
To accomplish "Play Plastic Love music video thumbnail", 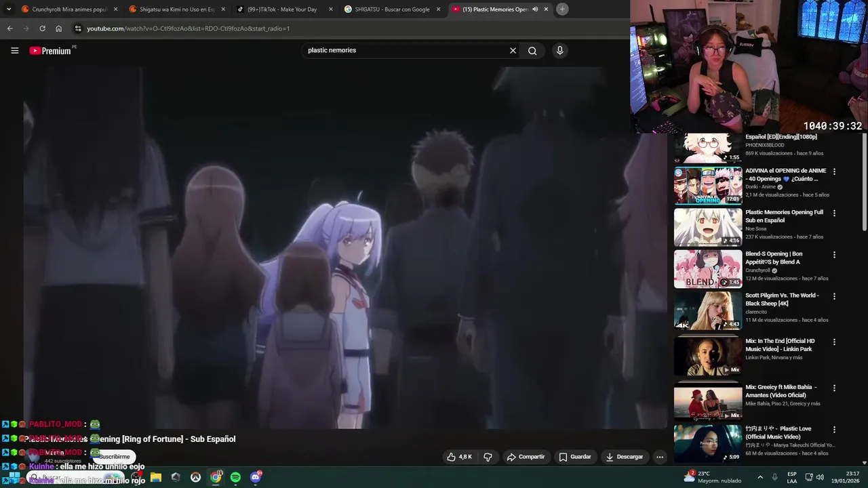I will 708,443.
